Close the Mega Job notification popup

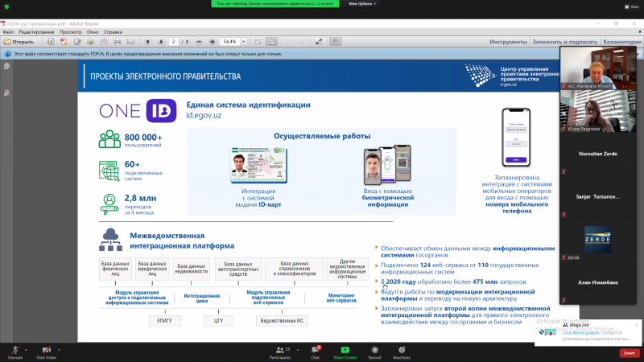pyautogui.click(x=637, y=325)
